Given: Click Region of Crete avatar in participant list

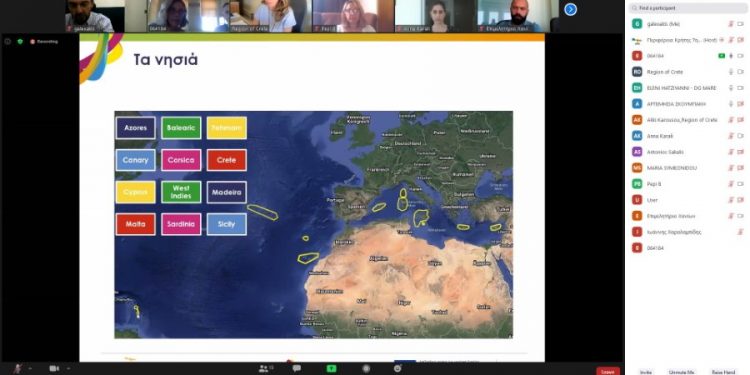Looking at the screenshot, I should (x=637, y=72).
